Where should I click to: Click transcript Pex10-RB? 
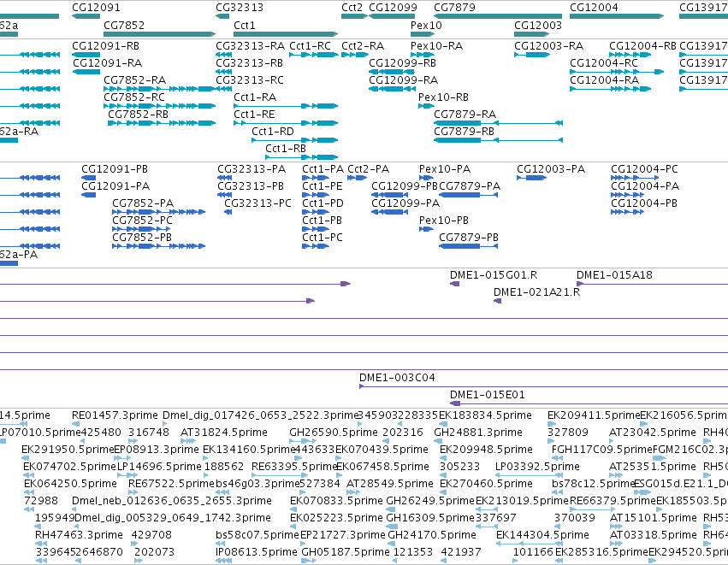pos(443,97)
